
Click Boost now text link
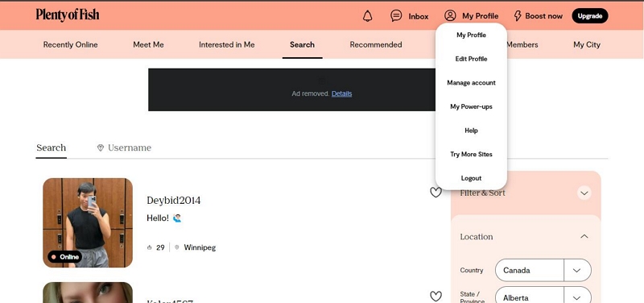click(544, 16)
